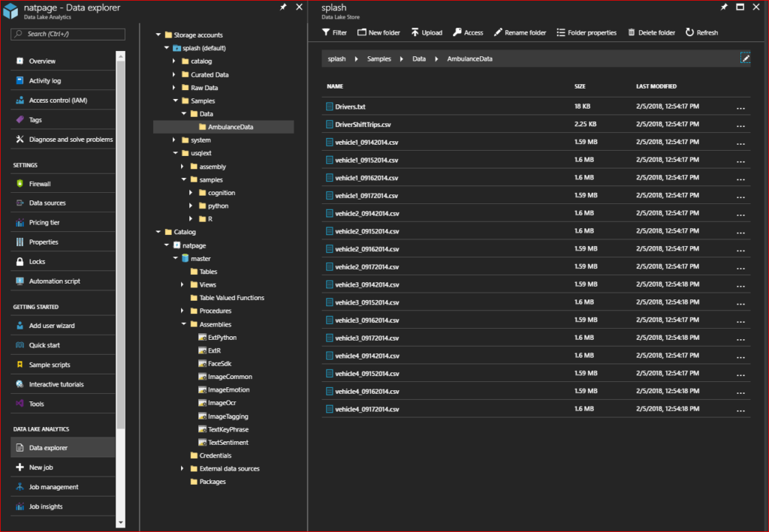Expand the cognition folder

click(x=191, y=193)
